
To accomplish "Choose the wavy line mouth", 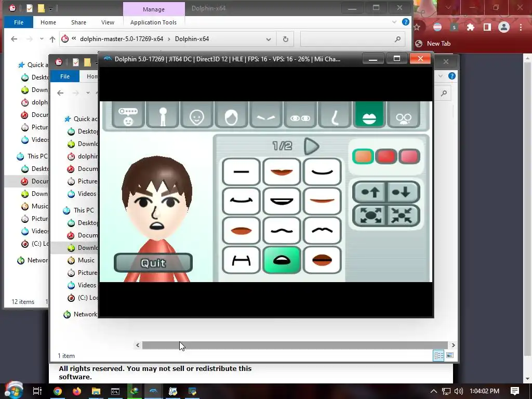I will pyautogui.click(x=282, y=230).
